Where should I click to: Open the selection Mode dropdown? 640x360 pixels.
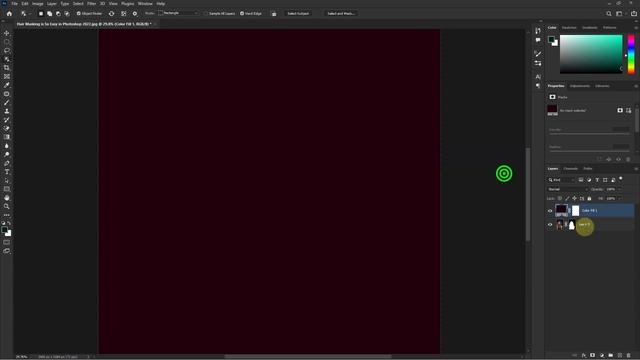point(178,13)
